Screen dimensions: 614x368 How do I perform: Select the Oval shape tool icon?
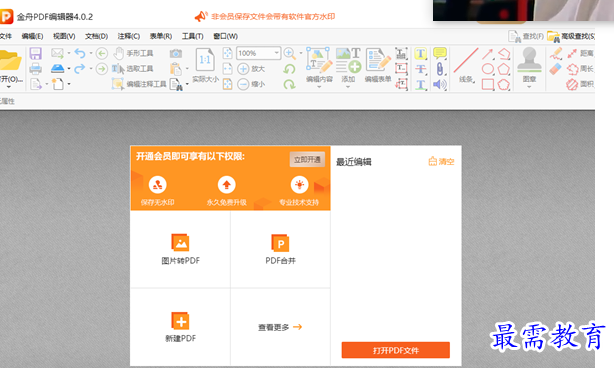coord(488,69)
